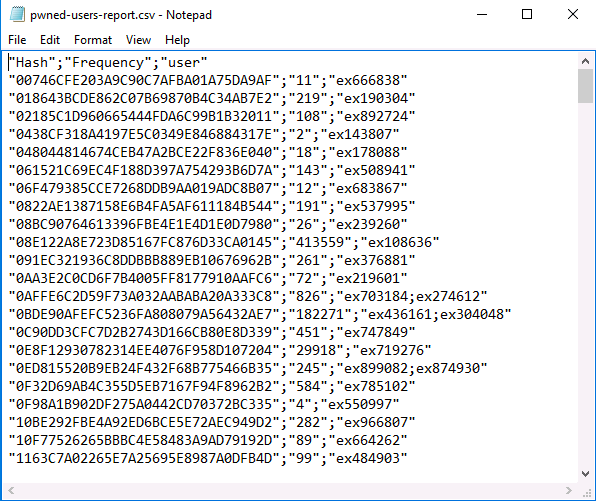Click the horizontal scrollbar right arrow
This screenshot has width=596, height=501.
tap(569, 490)
